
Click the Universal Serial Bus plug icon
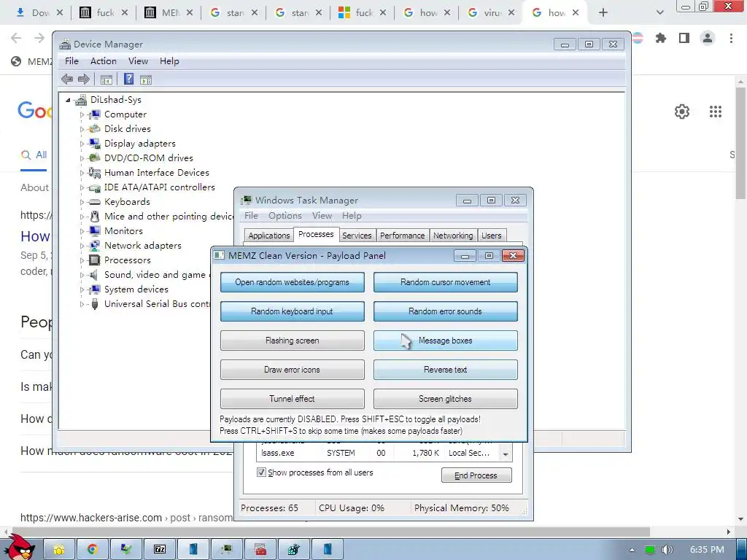95,304
